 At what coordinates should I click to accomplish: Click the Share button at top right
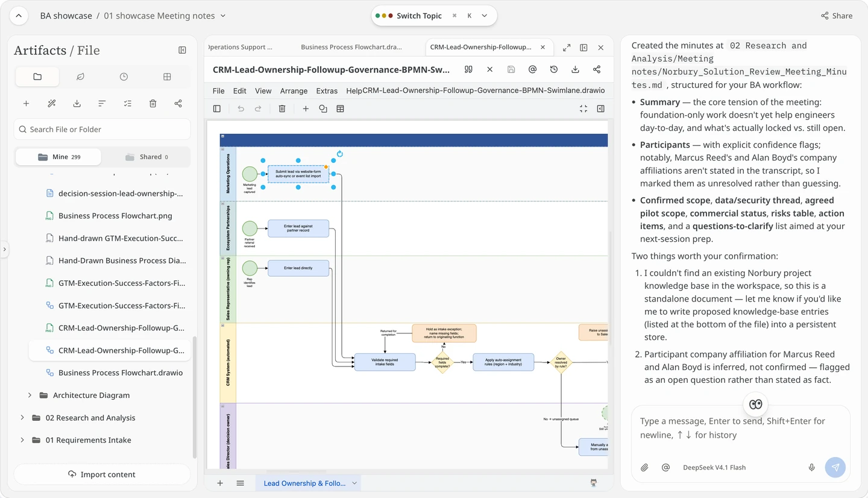837,16
